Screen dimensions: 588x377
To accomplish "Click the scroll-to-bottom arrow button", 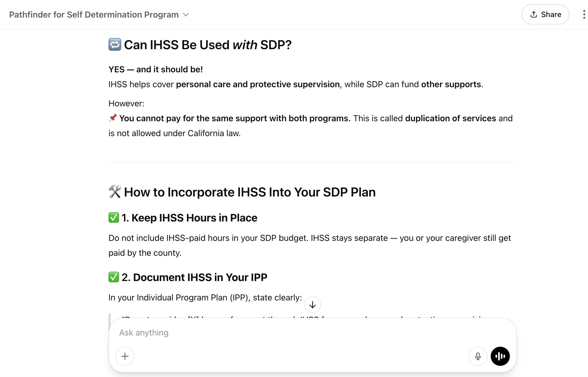I will [312, 305].
